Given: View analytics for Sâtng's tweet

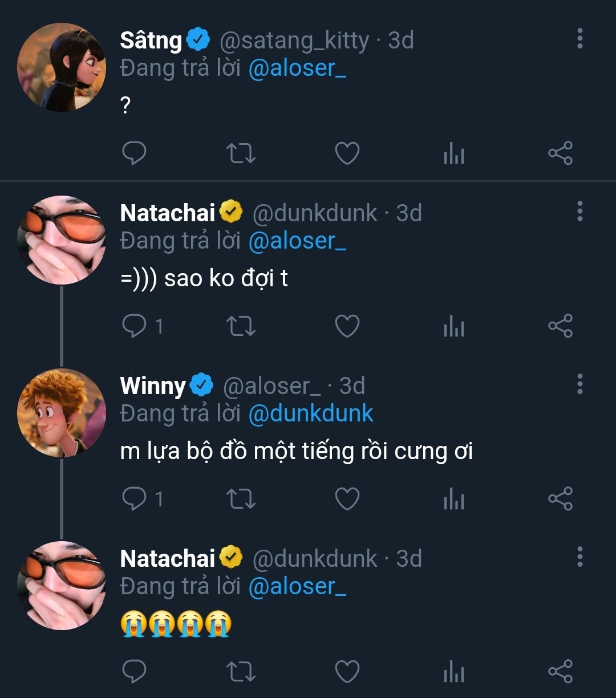Looking at the screenshot, I should (453, 153).
